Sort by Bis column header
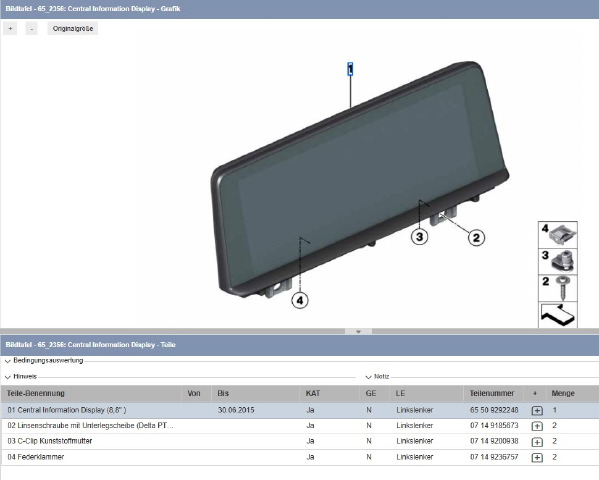Image resolution: width=599 pixels, height=480 pixels. [256, 394]
